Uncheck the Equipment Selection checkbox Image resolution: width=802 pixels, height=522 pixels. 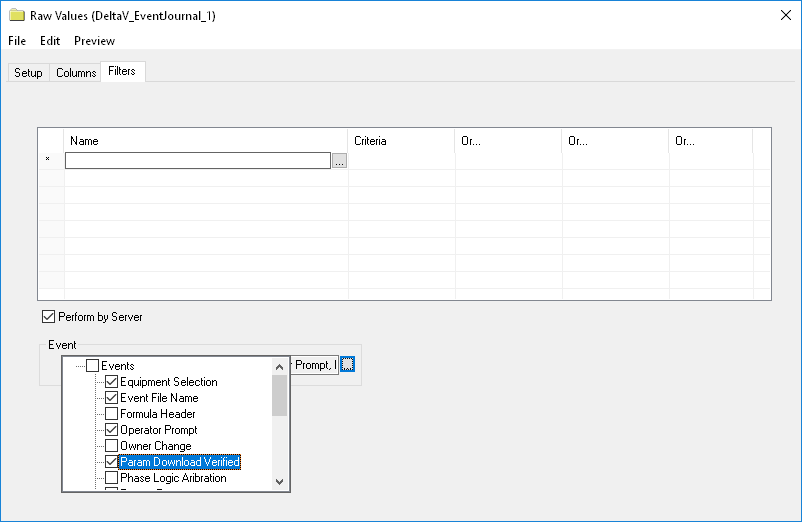112,382
